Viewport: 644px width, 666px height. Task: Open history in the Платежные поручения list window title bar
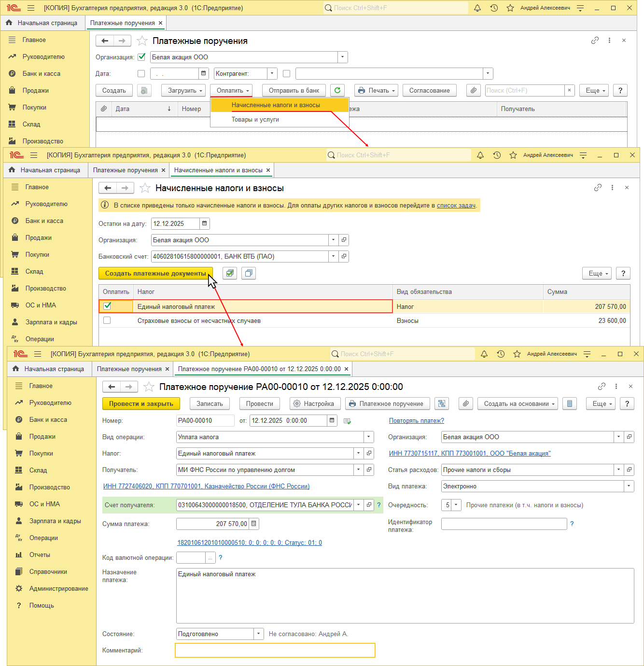coord(494,8)
